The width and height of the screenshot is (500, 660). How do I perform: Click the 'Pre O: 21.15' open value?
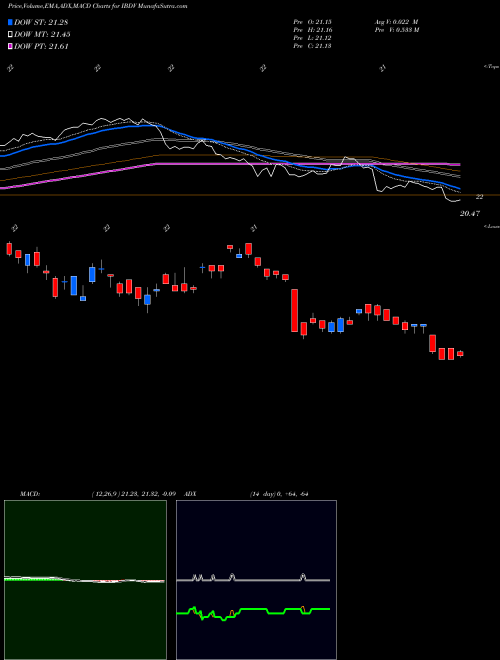313,22
